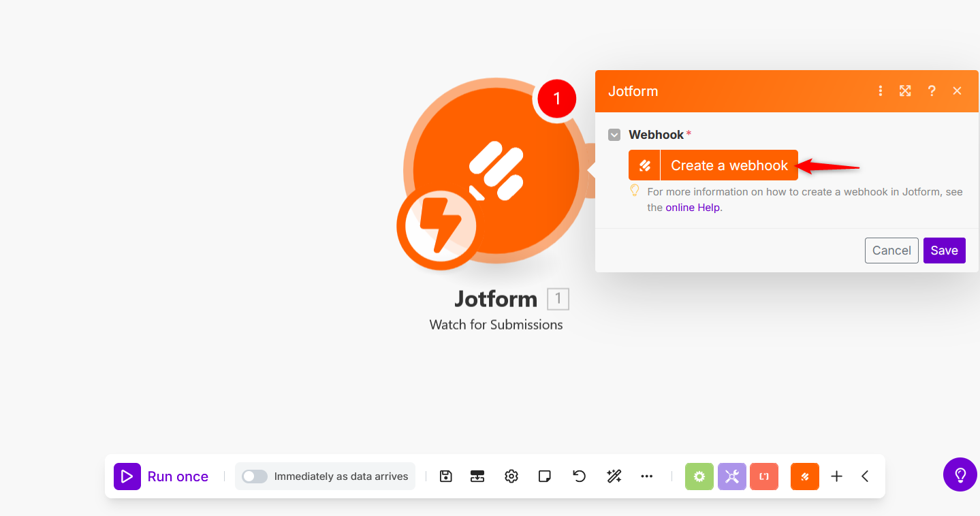The image size is (980, 516).
Task: Open the help lightbulb button
Action: 960,474
